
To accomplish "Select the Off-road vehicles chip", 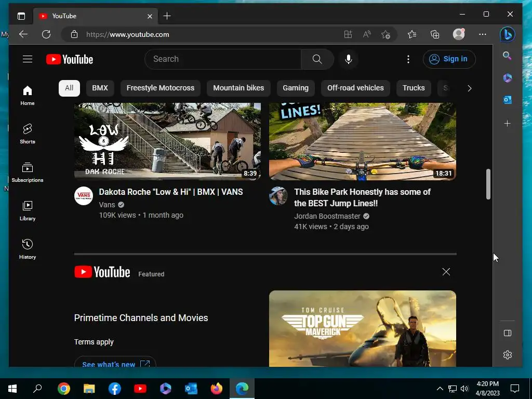I will (x=355, y=88).
